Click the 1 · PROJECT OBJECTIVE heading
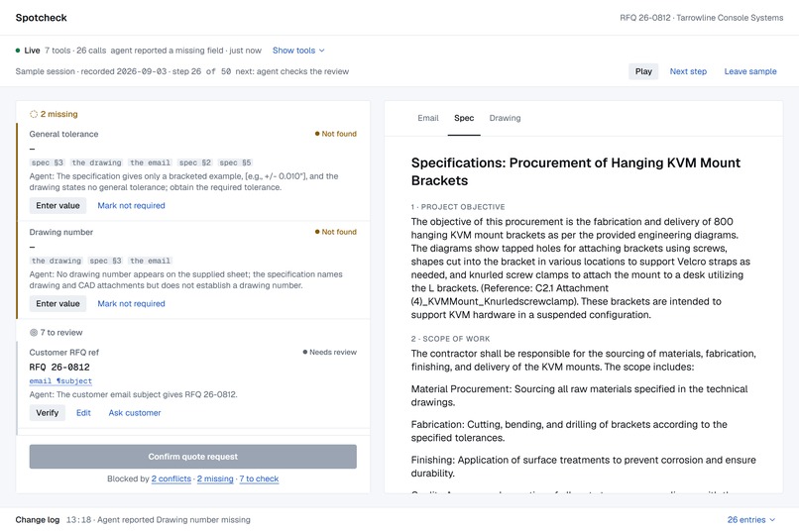The width and height of the screenshot is (799, 532). tap(458, 207)
